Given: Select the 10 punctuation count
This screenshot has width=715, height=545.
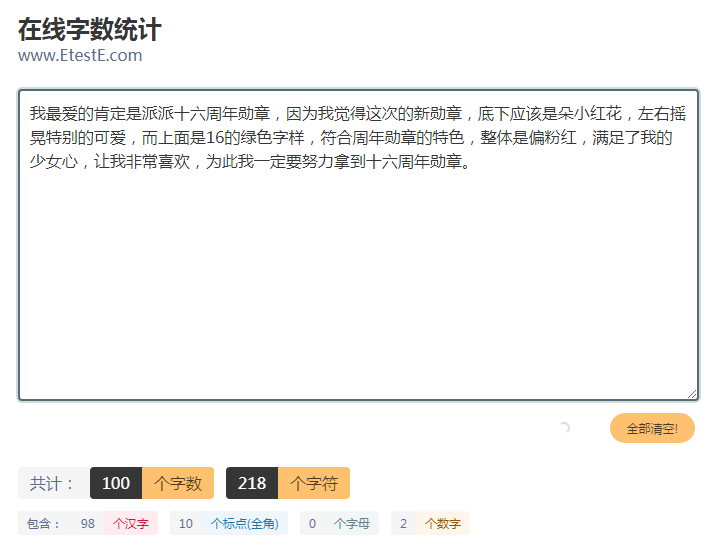Looking at the screenshot, I should (x=186, y=523).
